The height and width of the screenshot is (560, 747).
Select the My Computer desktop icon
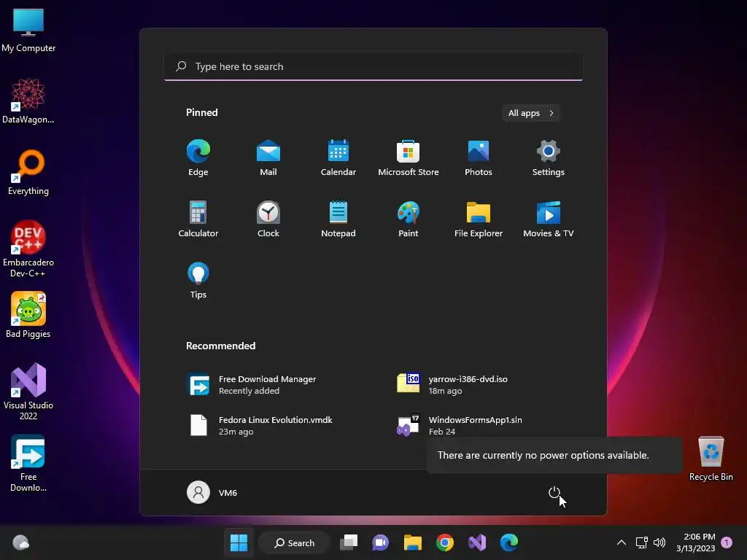pyautogui.click(x=28, y=30)
